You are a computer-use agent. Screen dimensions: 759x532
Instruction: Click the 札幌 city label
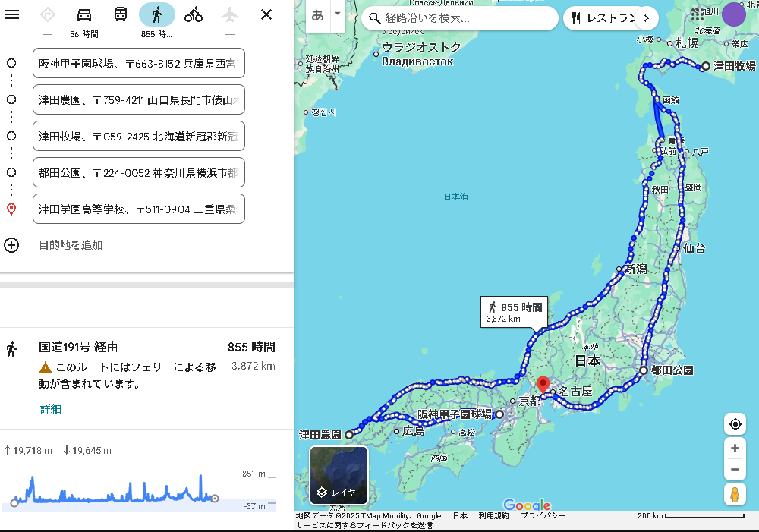pos(687,43)
